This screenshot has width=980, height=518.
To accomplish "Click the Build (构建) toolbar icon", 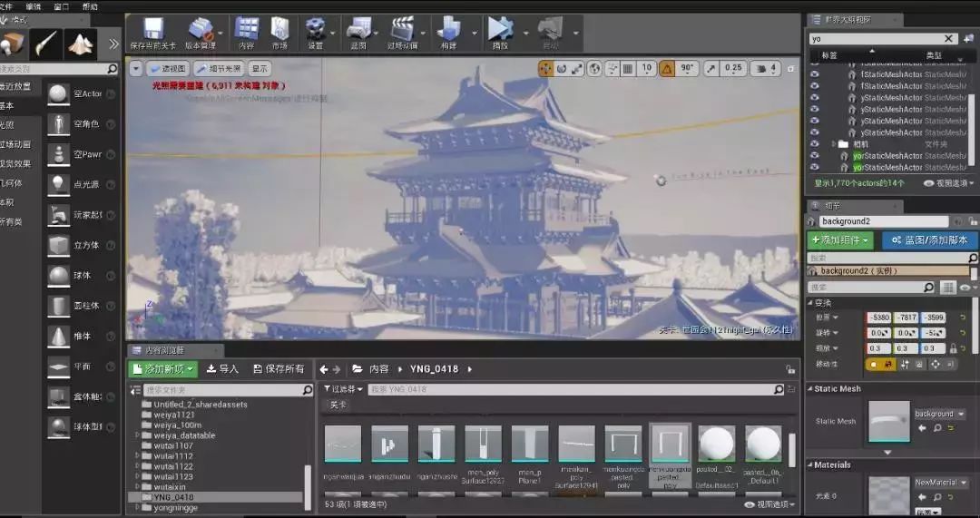I will tap(448, 29).
